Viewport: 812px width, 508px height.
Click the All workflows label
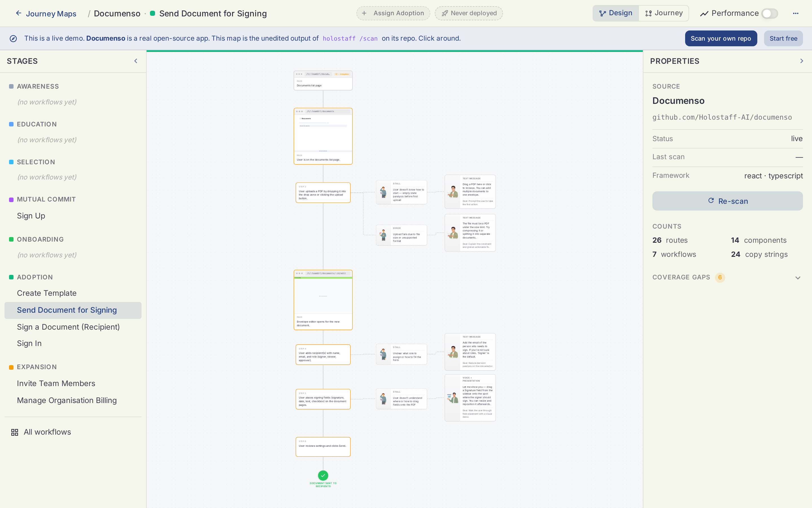47,432
